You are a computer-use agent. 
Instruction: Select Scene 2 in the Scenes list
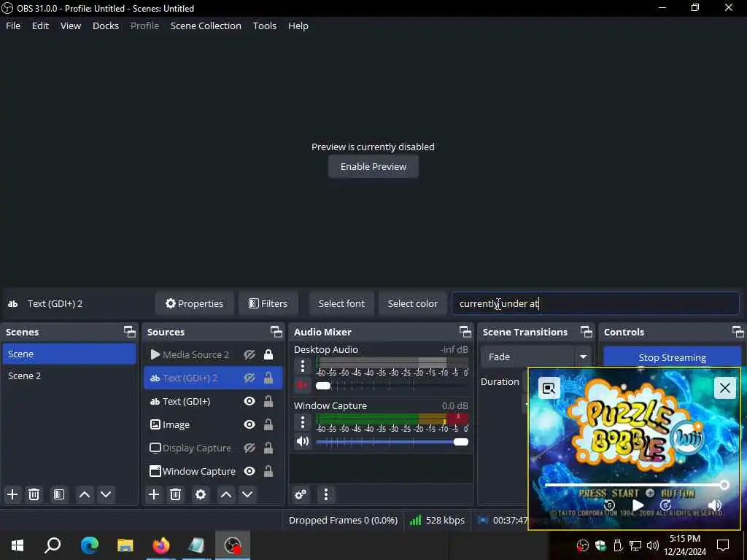tap(69, 376)
